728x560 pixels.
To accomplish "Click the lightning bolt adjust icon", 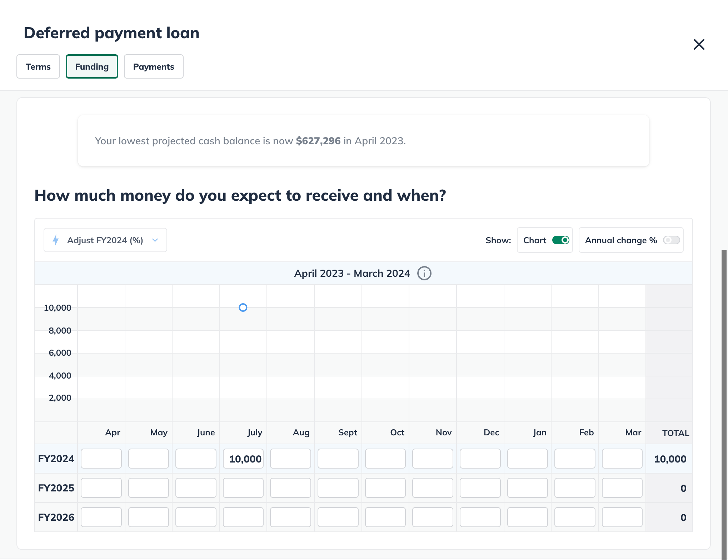I will tap(56, 240).
